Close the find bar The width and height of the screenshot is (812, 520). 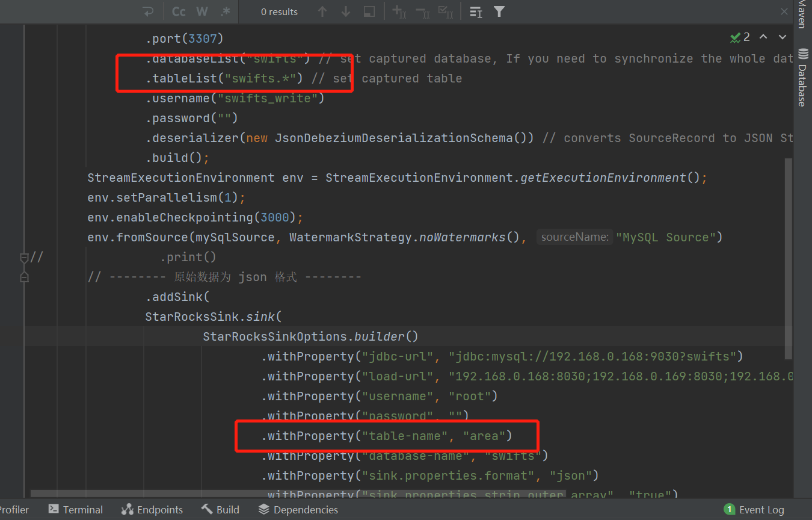(784, 11)
